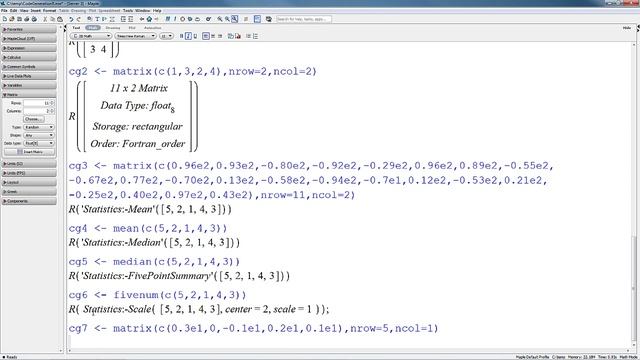
Task: Click the Columns input field in Matrix palette
Action: click(39, 111)
